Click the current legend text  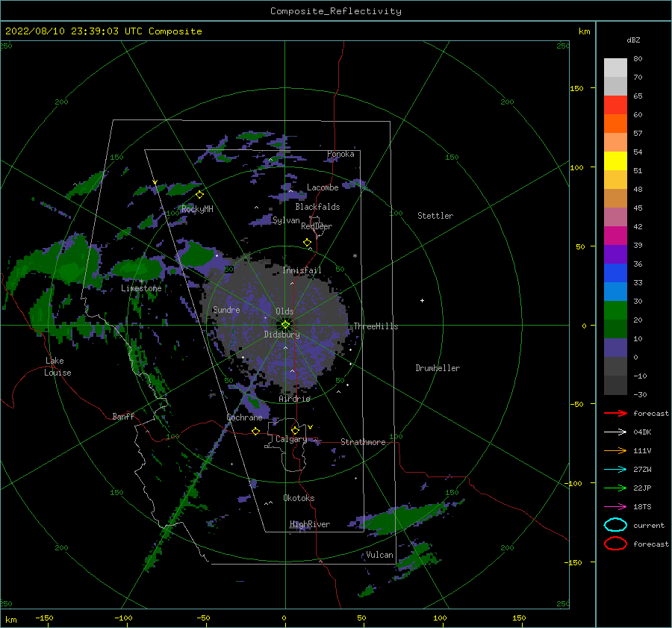(650, 526)
